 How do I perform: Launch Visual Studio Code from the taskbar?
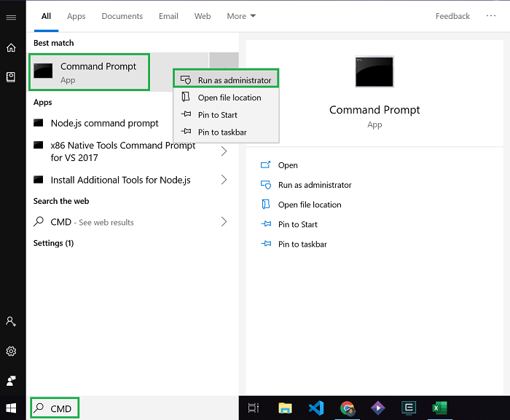(x=316, y=408)
